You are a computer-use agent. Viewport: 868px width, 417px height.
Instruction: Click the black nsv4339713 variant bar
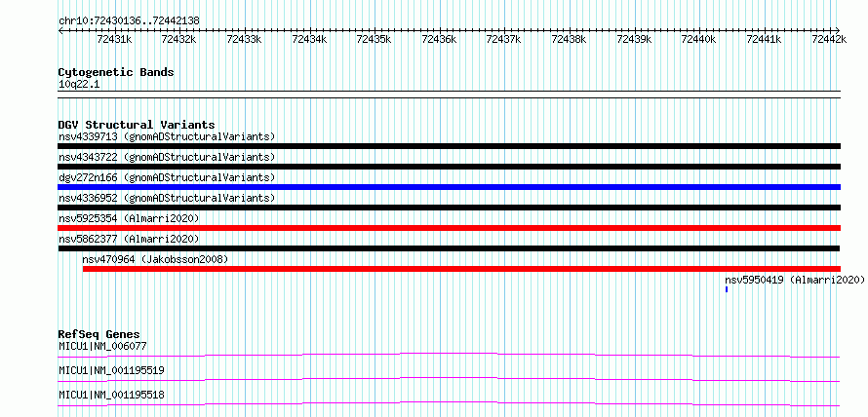449,146
